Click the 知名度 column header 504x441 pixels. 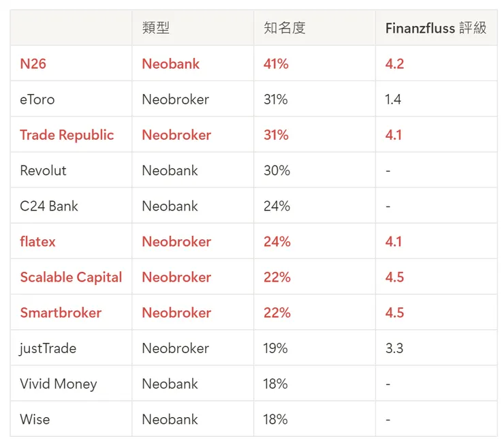[x=285, y=28]
